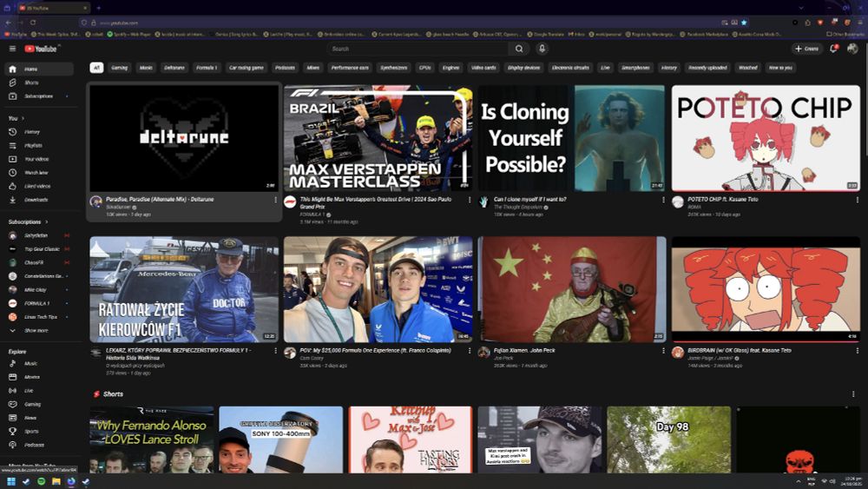
Task: Select the Deltarune filter chip
Action: click(174, 68)
